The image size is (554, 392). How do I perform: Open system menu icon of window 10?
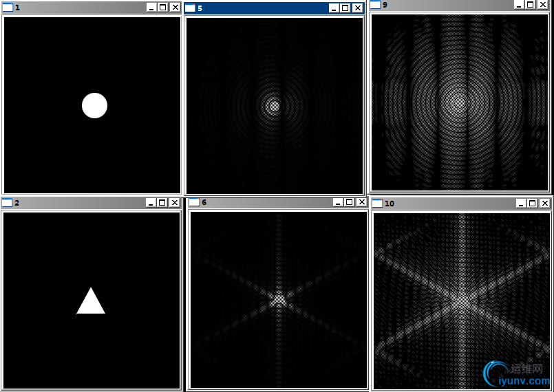(377, 204)
